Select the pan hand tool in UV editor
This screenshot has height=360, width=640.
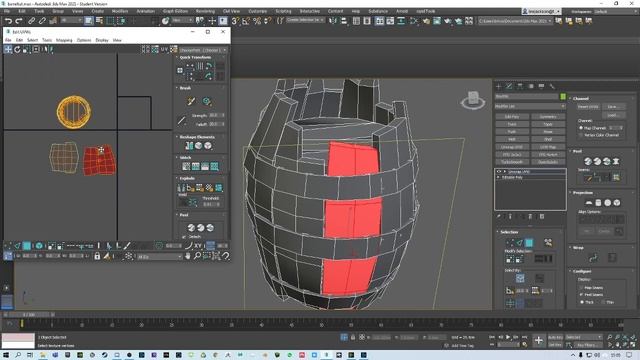coord(188,256)
